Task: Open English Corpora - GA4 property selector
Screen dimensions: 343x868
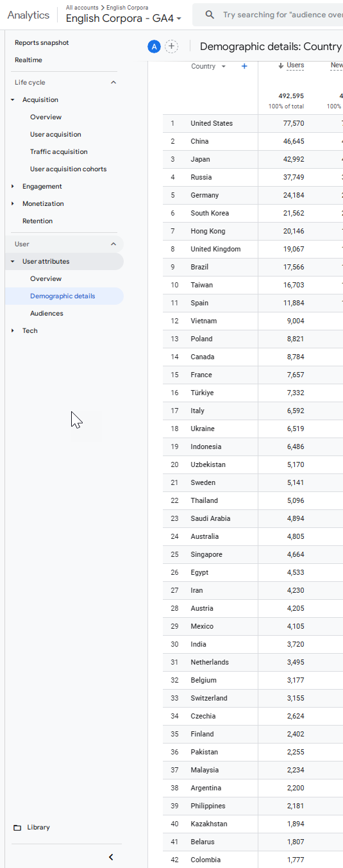Action: (x=124, y=19)
